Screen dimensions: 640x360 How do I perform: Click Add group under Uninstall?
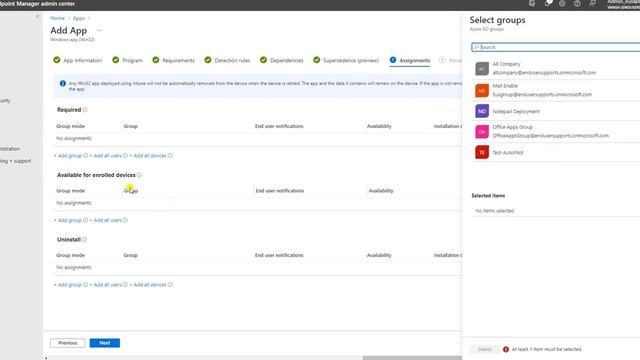pos(68,285)
